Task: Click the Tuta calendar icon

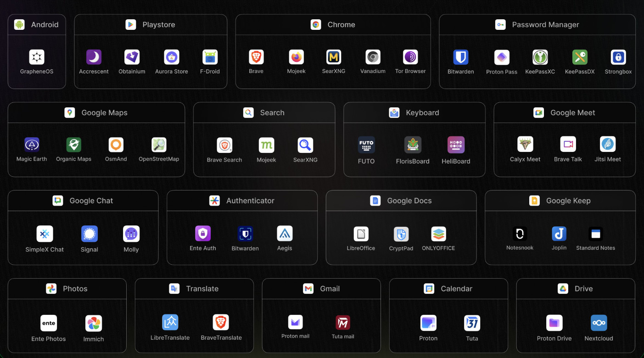Action: click(472, 323)
